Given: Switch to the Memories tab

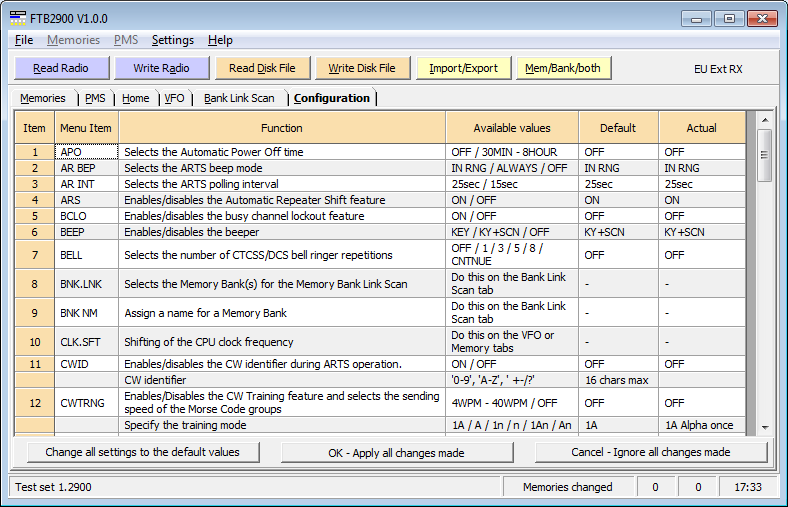Looking at the screenshot, I should point(43,98).
